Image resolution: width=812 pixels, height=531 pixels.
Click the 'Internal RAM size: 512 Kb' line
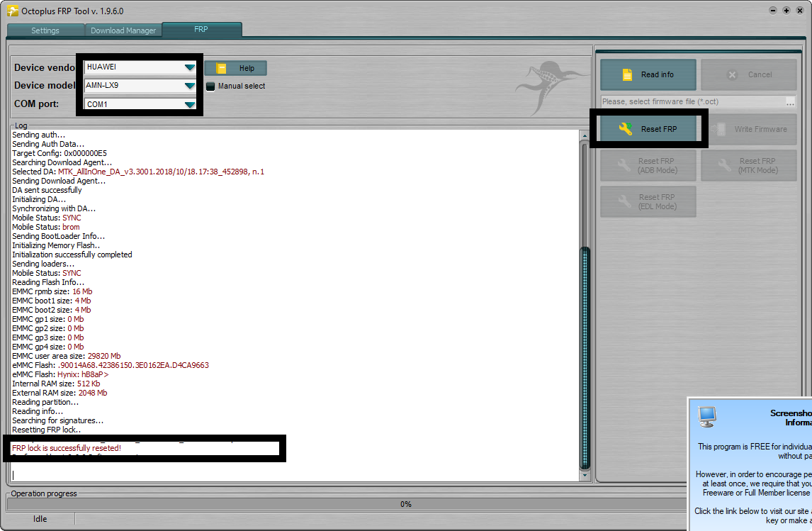pos(56,384)
